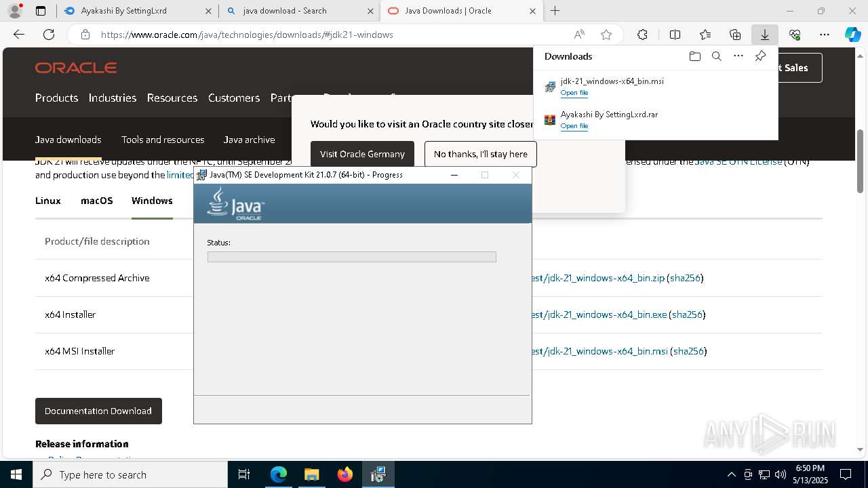Open Edge Settings and more menu
This screenshot has width=868, height=488.
(x=825, y=35)
